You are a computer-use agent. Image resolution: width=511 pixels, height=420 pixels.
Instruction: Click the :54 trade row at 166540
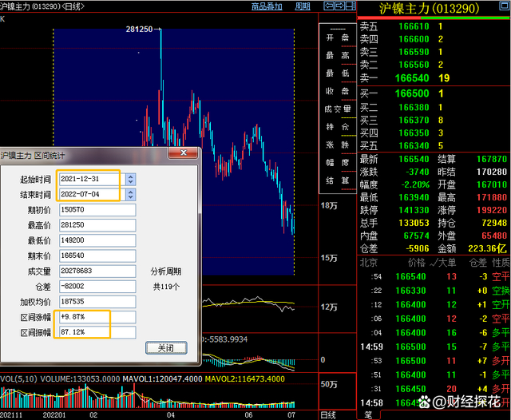pos(434,276)
